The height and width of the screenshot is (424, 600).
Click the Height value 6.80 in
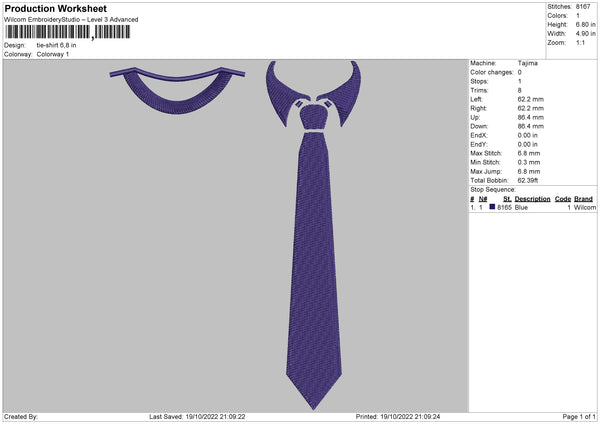pos(585,24)
